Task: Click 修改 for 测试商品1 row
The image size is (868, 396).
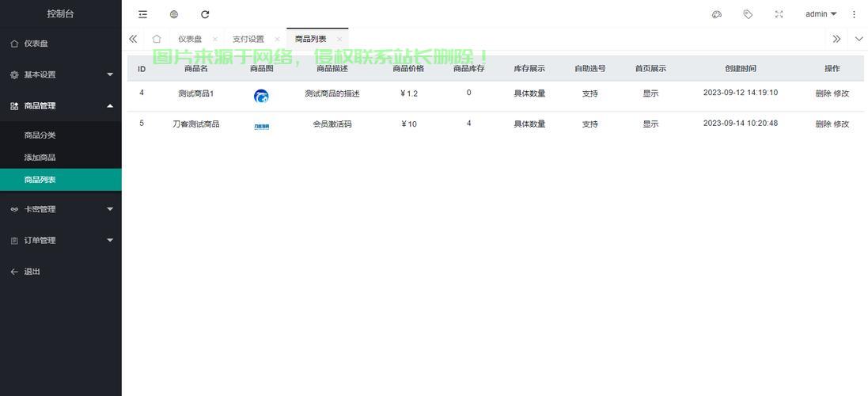Action: pyautogui.click(x=841, y=93)
